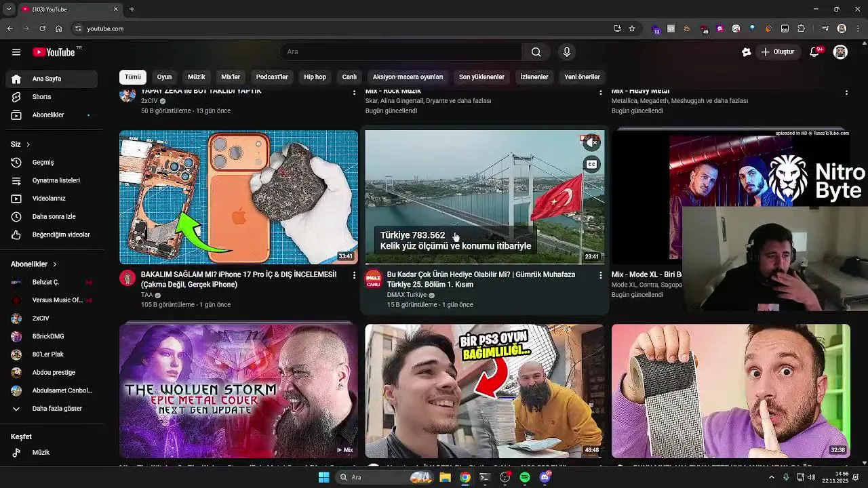
Task: Select the Canlı filter chip
Action: pos(349,77)
